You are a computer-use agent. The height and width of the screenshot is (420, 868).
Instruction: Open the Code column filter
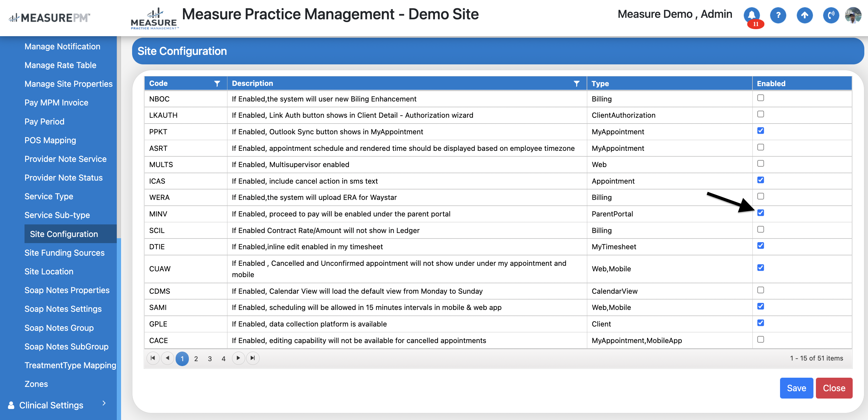point(217,84)
